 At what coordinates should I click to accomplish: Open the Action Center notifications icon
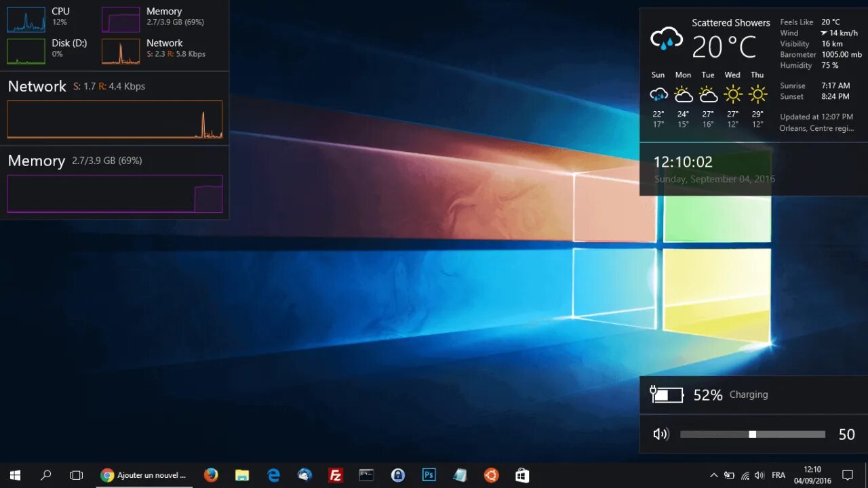848,475
